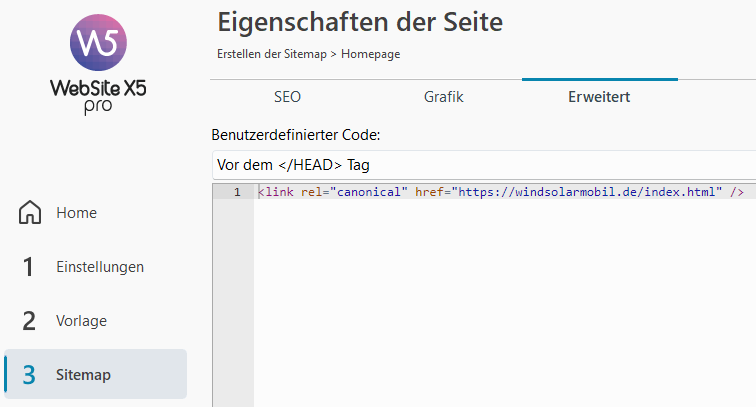Open the Vorlage step
The height and width of the screenshot is (407, 756).
[81, 321]
